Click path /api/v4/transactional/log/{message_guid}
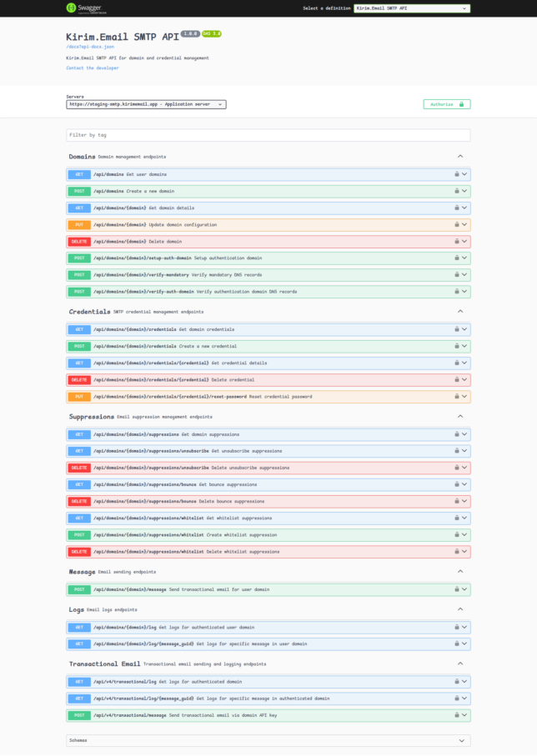This screenshot has height=756, width=537. pos(143,698)
